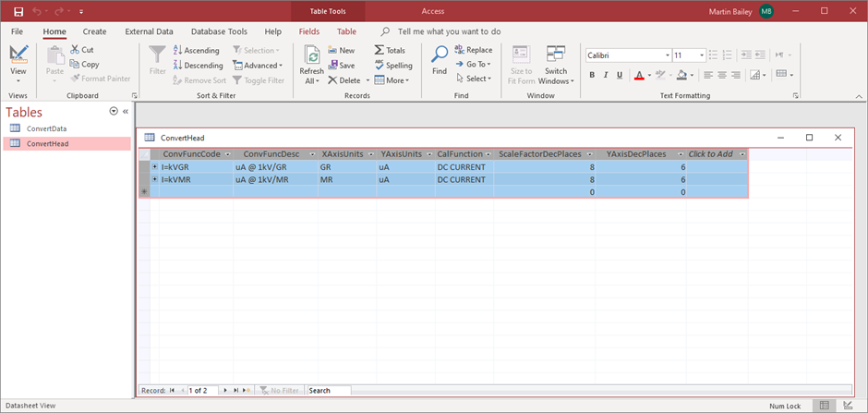Click the Refresh All icon
The height and width of the screenshot is (413, 868).
pos(311,55)
